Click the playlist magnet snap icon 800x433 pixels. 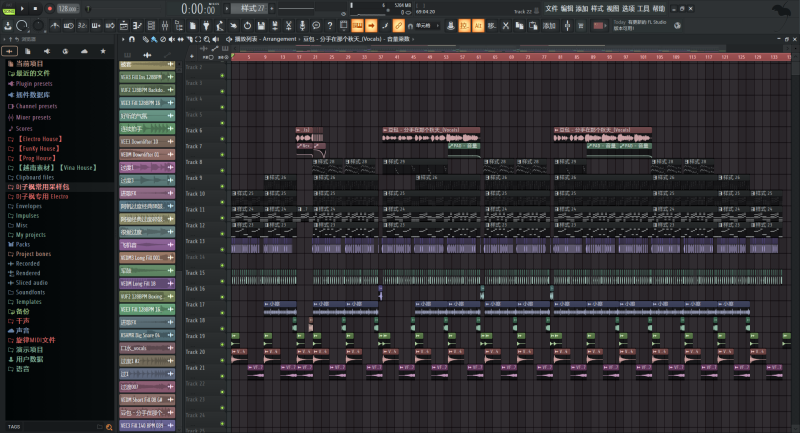click(132, 39)
